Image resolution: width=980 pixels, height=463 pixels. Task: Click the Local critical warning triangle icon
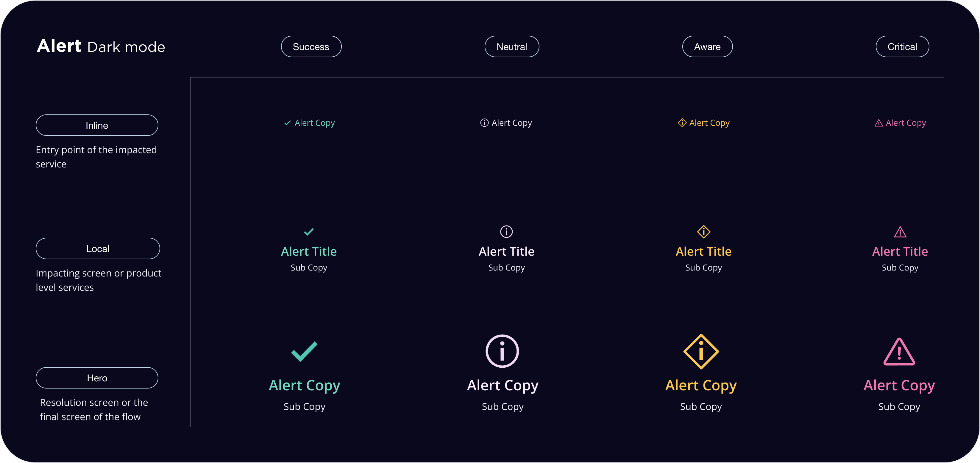point(900,232)
